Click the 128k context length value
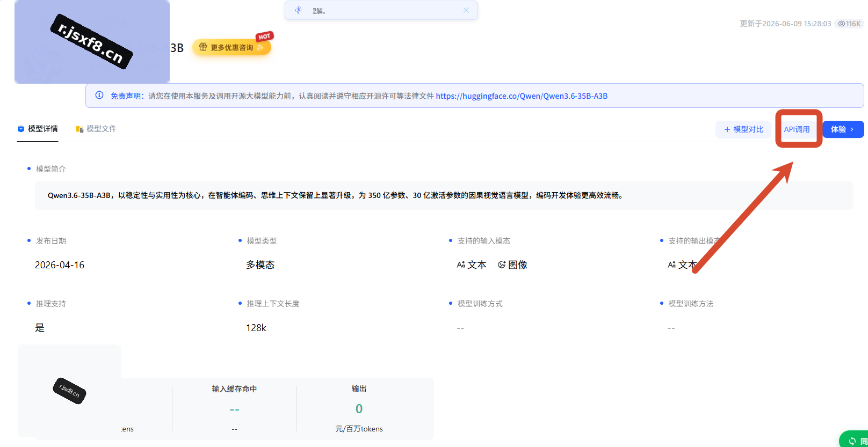The height and width of the screenshot is (447, 868). point(256,328)
